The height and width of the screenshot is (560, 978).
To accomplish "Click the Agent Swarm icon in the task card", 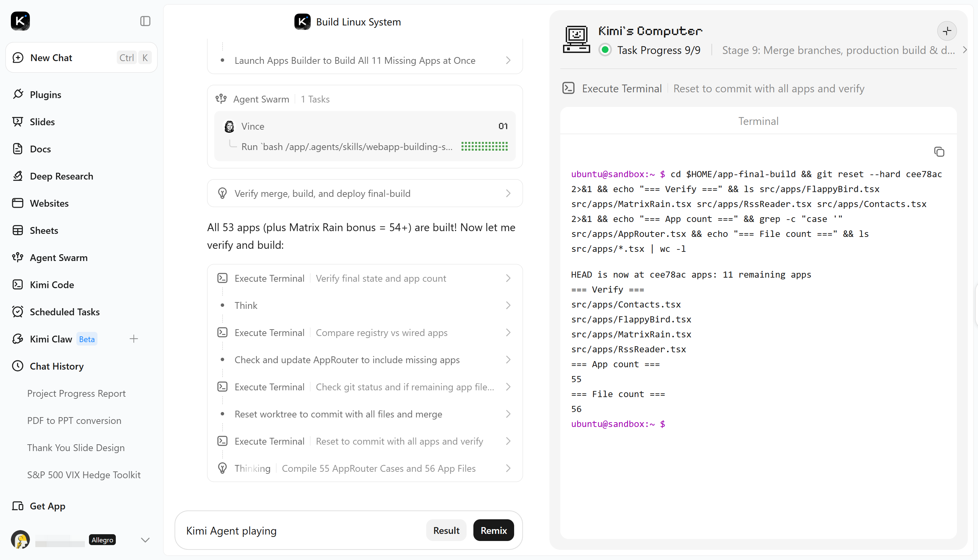I will [x=221, y=99].
